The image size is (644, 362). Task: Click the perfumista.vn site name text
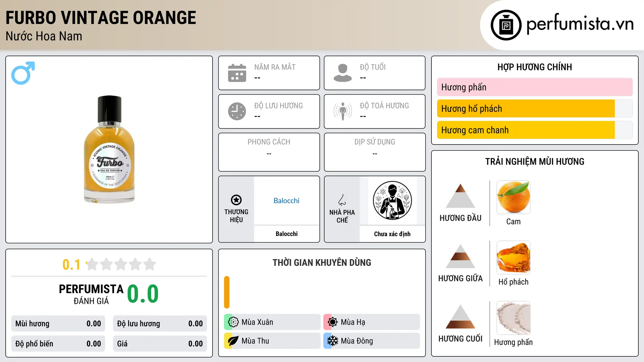click(580, 24)
